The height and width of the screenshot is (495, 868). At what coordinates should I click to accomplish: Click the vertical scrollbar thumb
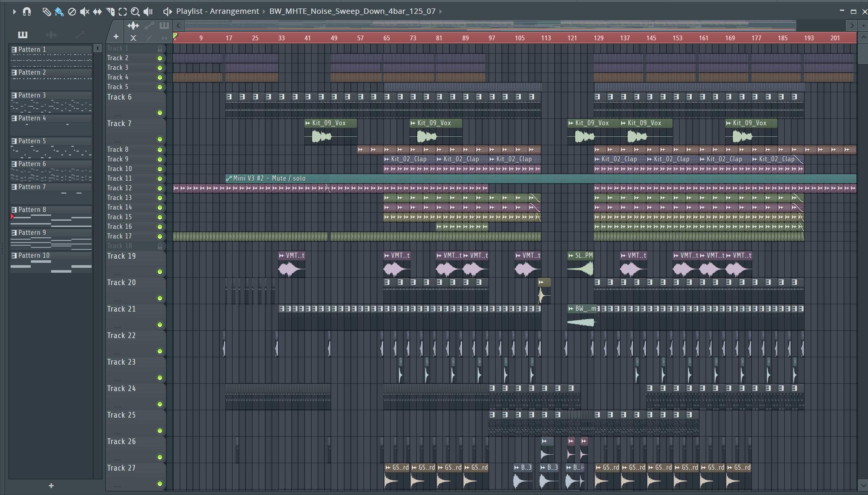tap(863, 54)
